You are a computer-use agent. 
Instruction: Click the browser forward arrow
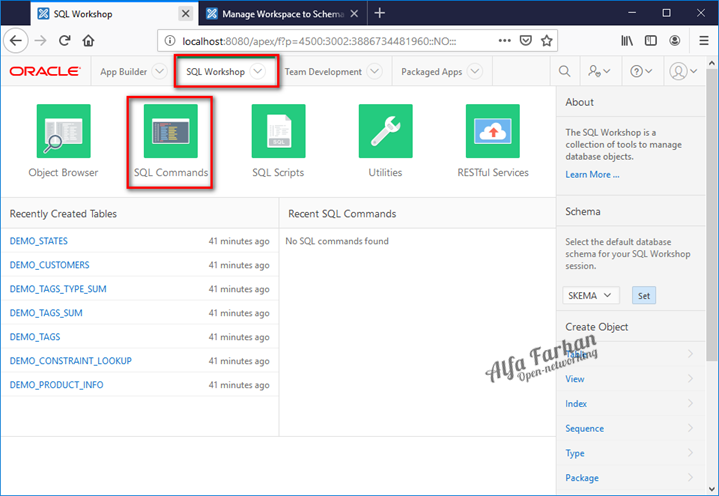[41, 41]
